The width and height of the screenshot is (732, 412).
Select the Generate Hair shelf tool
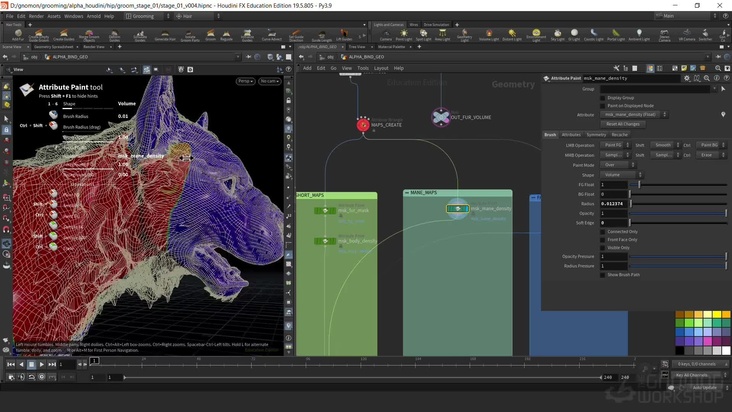click(166, 35)
